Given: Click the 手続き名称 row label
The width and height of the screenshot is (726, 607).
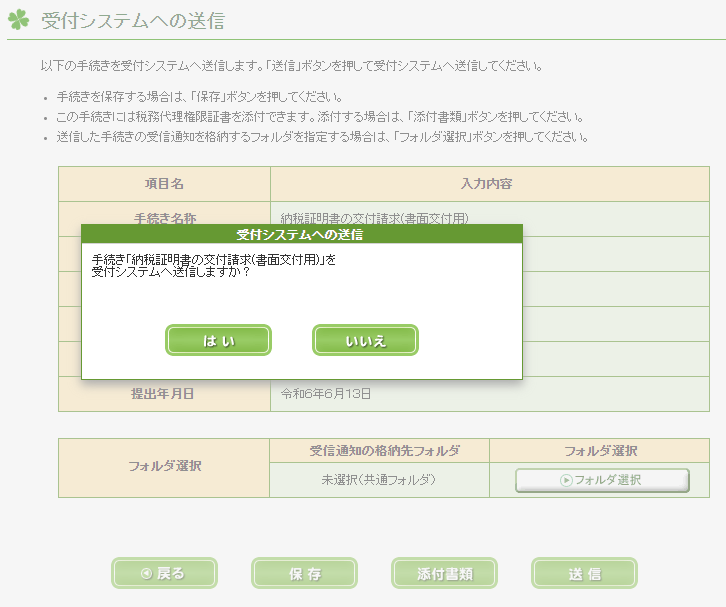Looking at the screenshot, I should coord(164,217).
